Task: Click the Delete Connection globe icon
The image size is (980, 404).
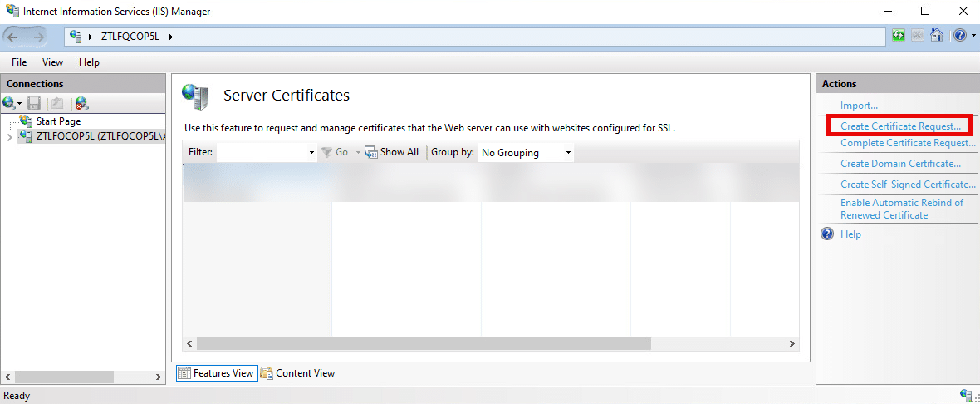Action: [81, 103]
